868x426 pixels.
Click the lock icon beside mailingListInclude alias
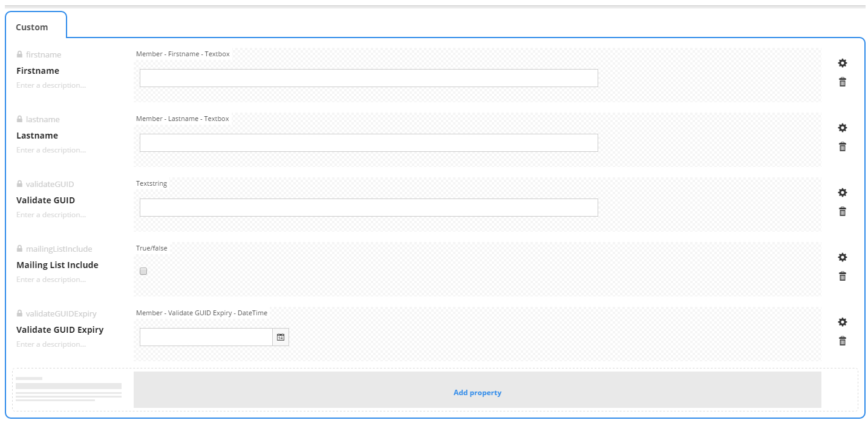[x=19, y=249]
